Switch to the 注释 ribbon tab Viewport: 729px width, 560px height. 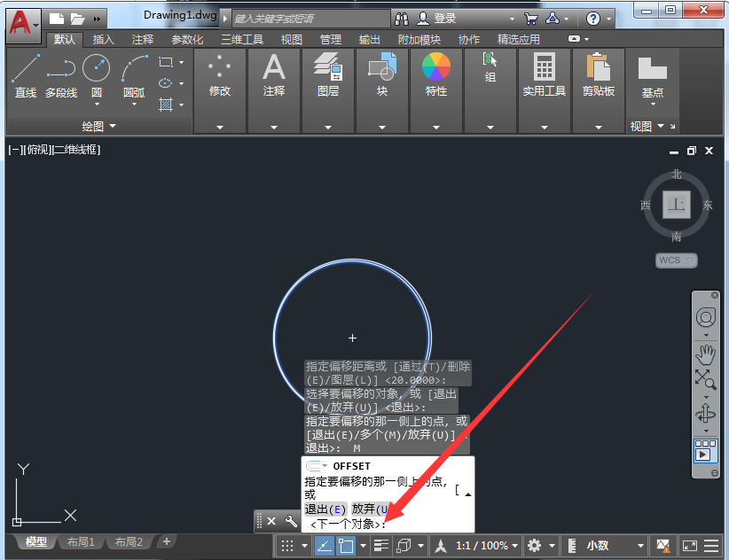point(142,40)
